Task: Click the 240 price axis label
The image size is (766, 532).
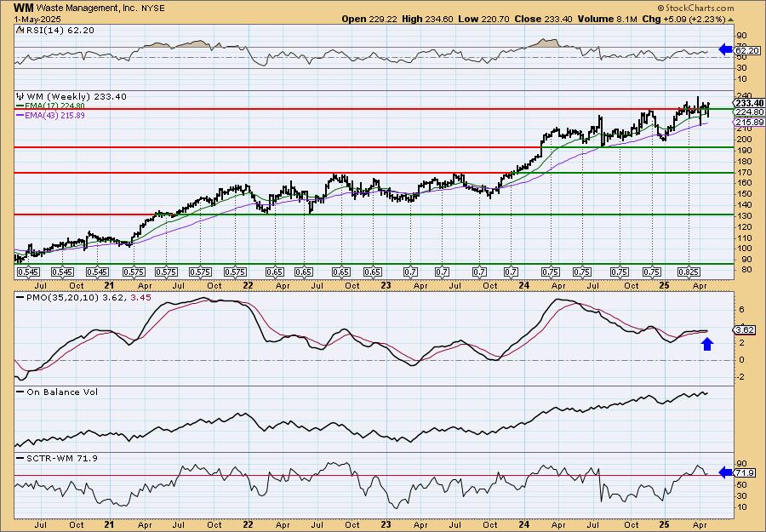Action: pyautogui.click(x=745, y=95)
